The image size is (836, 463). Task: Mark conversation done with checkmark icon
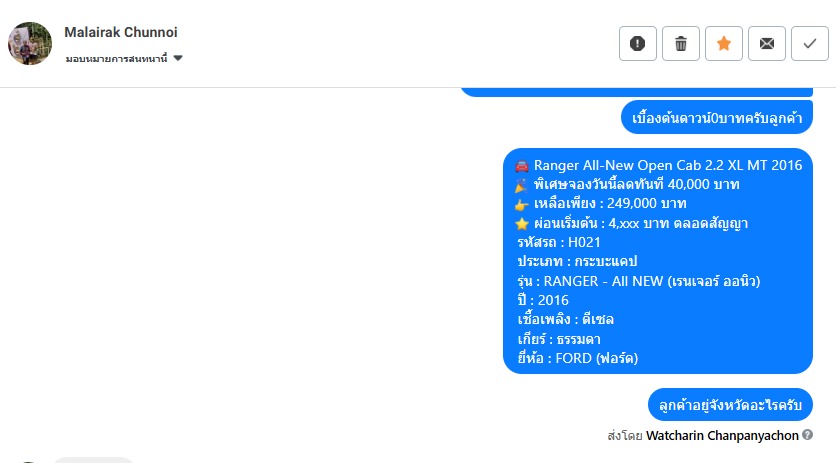(x=810, y=43)
